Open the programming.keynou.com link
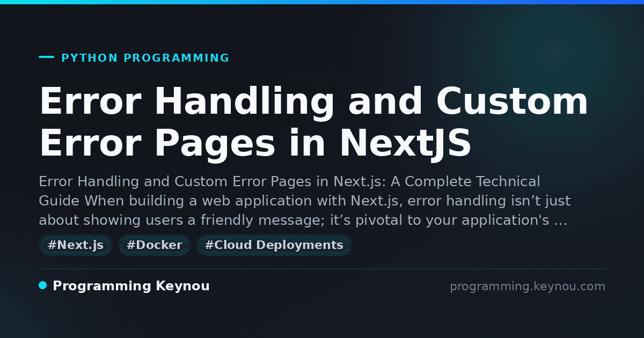 point(528,286)
